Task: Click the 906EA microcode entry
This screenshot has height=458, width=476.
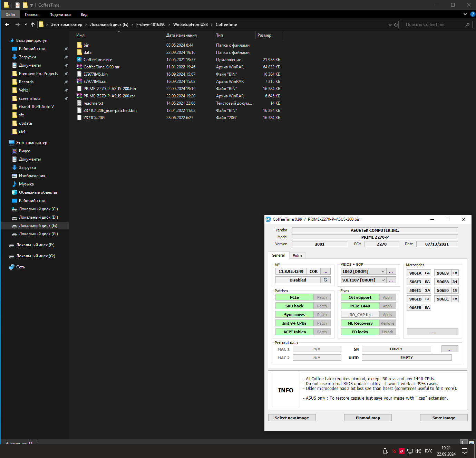Action: point(416,273)
